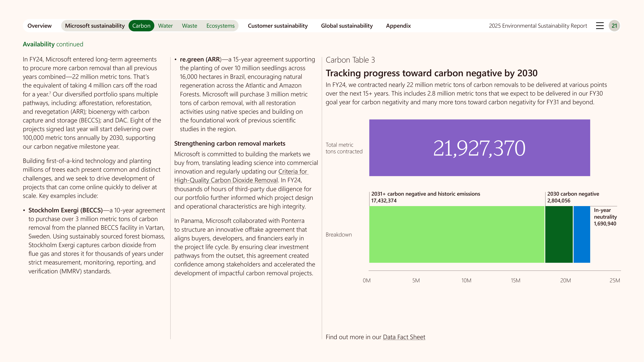Switch to the Water tab

tap(165, 26)
